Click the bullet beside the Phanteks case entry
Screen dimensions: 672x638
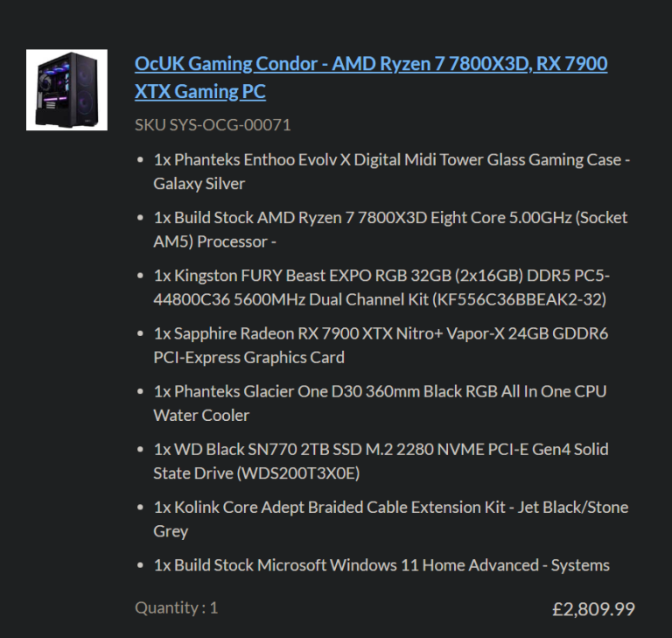point(140,160)
